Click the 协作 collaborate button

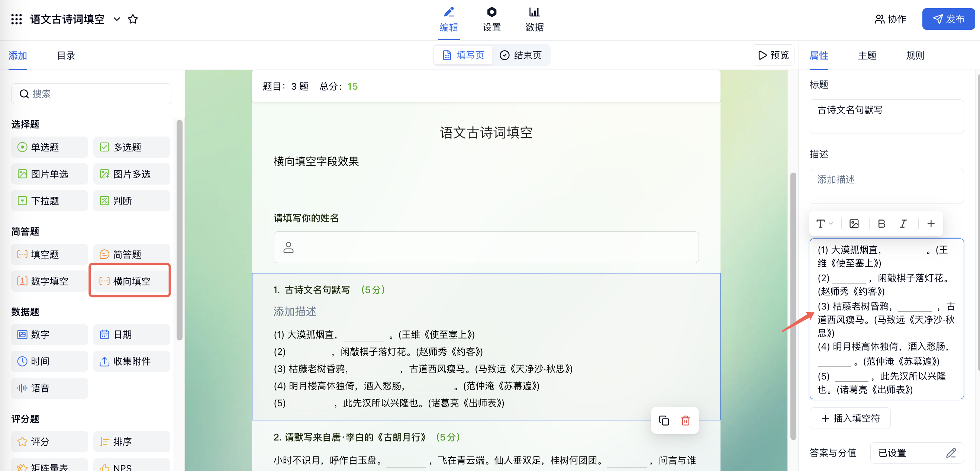(890, 19)
